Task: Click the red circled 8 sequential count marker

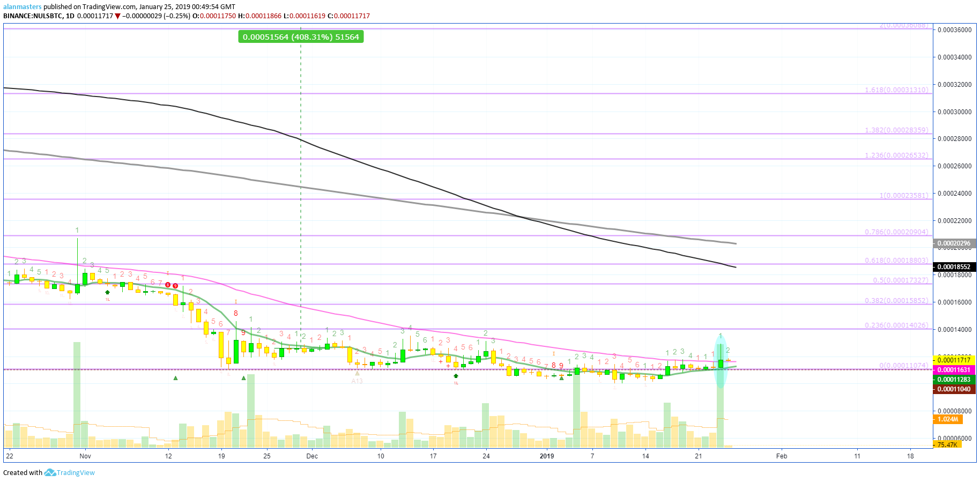Action: pyautogui.click(x=168, y=285)
